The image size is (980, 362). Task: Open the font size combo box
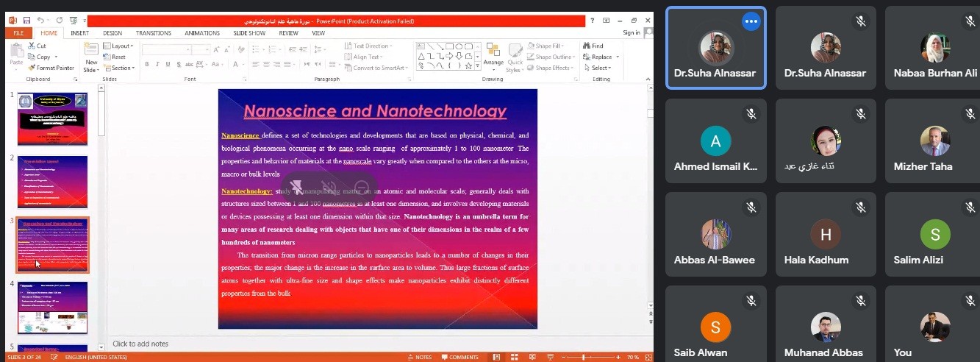click(x=201, y=49)
